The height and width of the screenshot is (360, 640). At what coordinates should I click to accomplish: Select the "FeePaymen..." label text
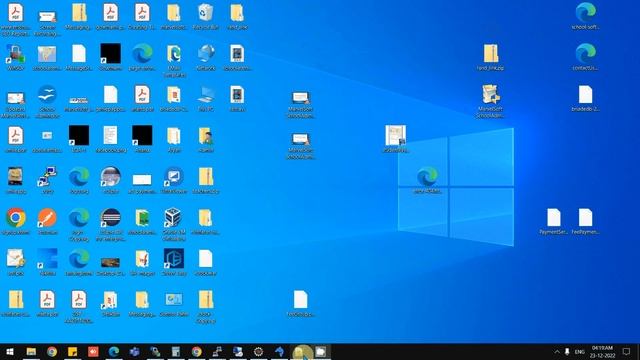tap(585, 232)
